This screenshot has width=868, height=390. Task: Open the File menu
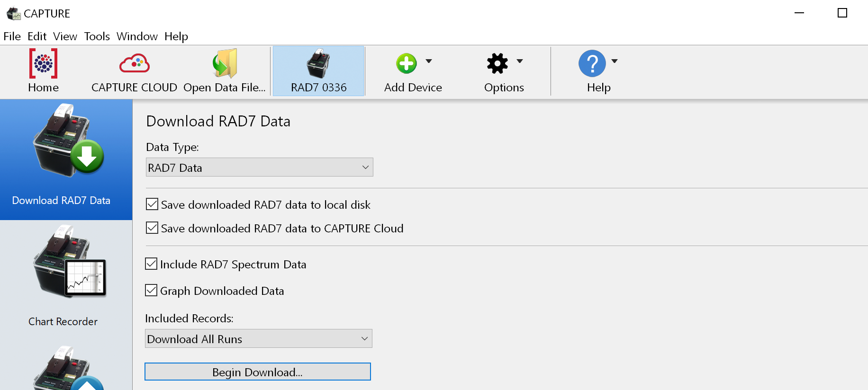coord(12,36)
